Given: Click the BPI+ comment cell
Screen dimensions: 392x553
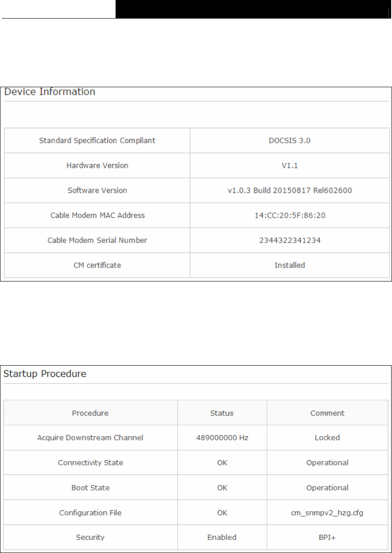Looking at the screenshot, I should pyautogui.click(x=327, y=537).
